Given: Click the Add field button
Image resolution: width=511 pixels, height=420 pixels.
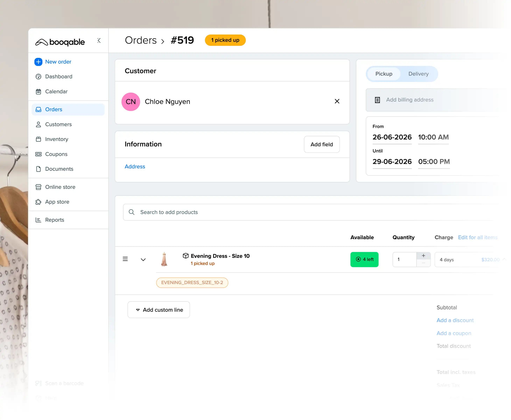Looking at the screenshot, I should tap(321, 144).
